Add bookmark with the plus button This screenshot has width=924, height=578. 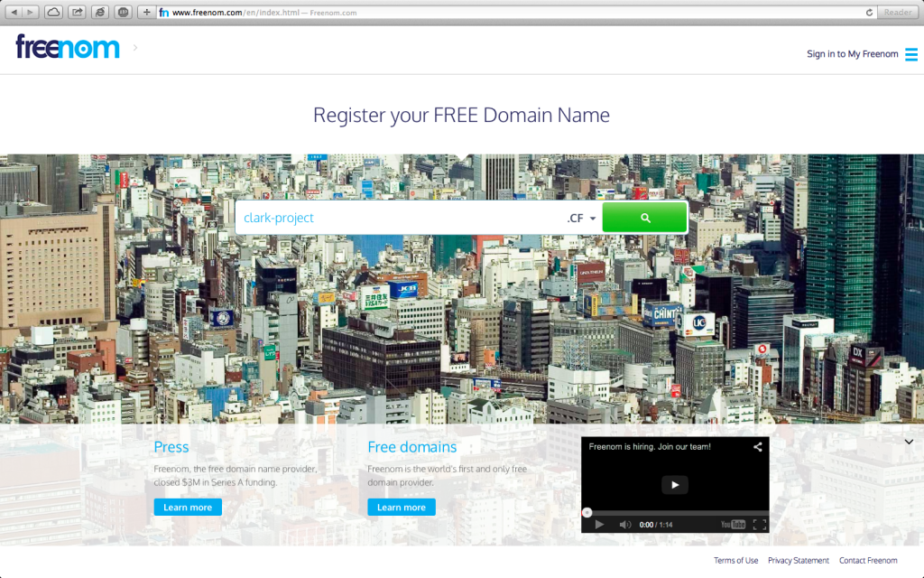pyautogui.click(x=147, y=12)
